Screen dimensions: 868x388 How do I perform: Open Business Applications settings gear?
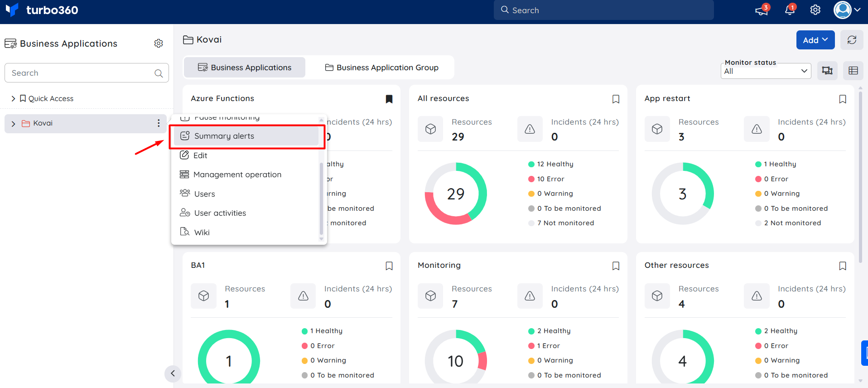(159, 44)
